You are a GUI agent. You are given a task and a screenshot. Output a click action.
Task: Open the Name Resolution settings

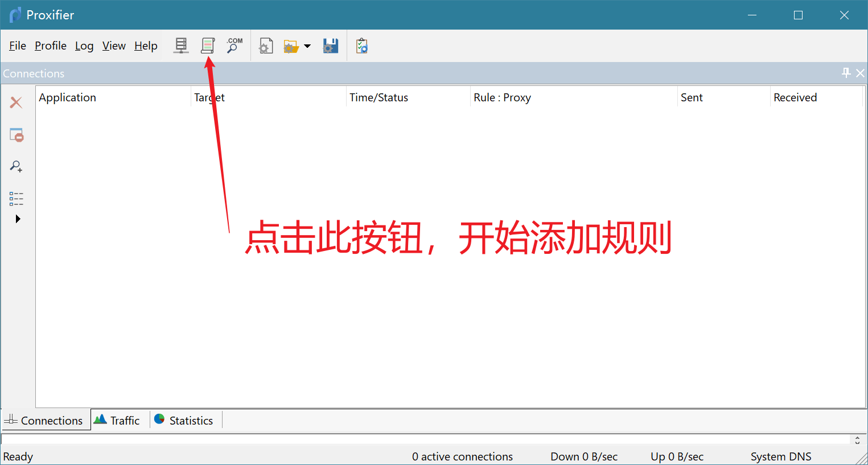point(233,46)
